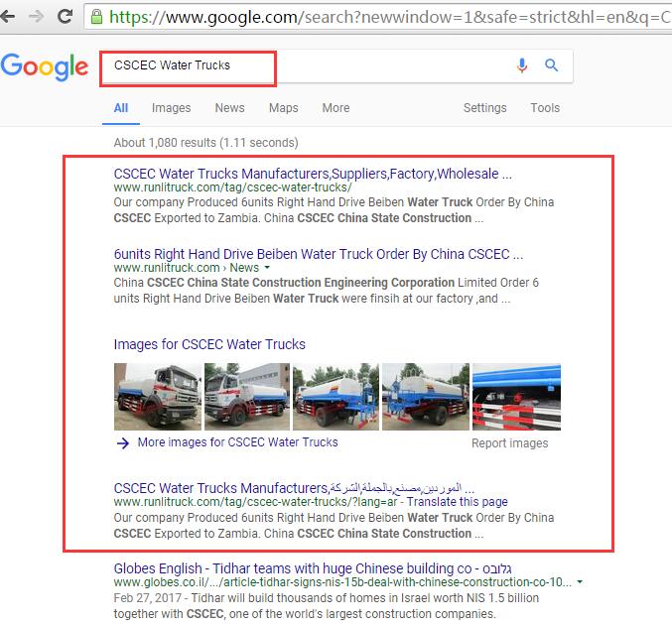Open the Settings menu

pos(484,108)
